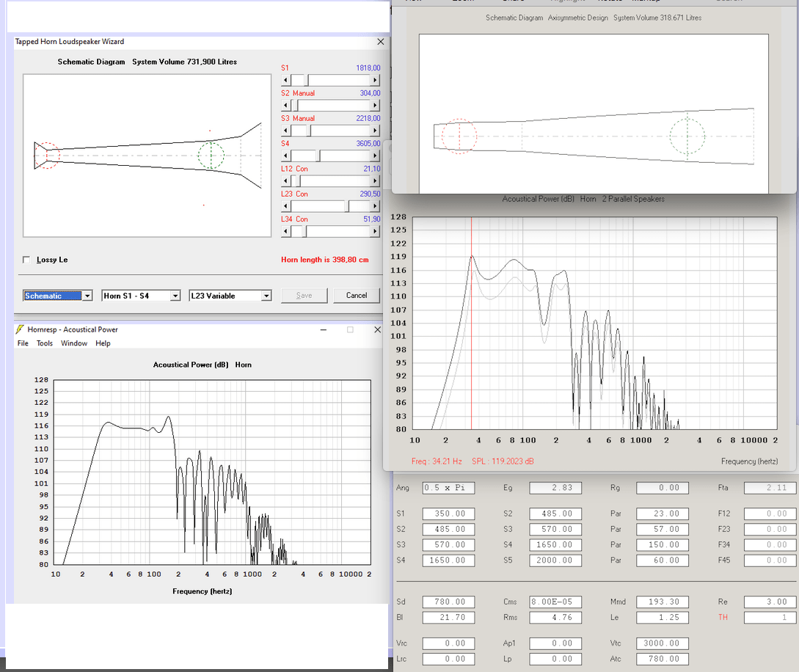
Task: Open the Horn S1 - S4 dropdown
Action: click(175, 296)
